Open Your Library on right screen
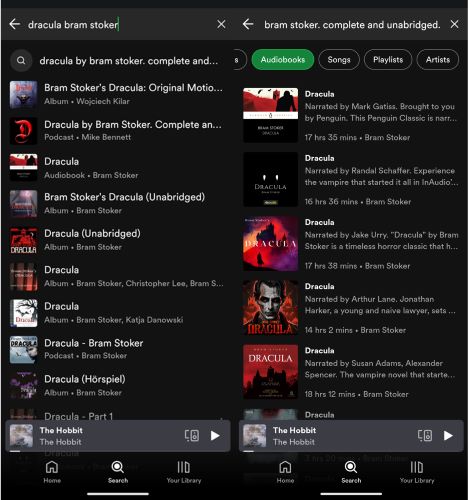Image resolution: width=469 pixels, height=500 pixels. 417,472
